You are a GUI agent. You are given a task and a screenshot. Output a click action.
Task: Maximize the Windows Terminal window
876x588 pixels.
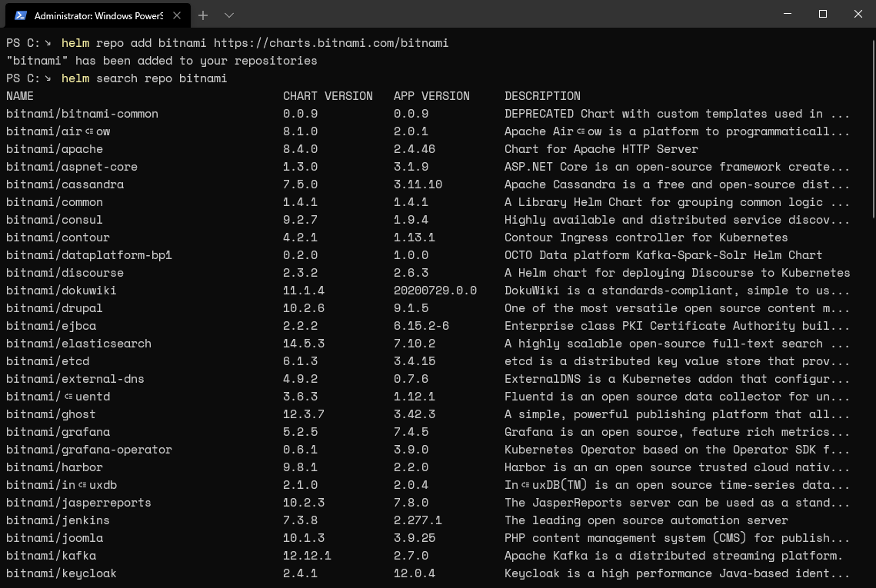822,14
